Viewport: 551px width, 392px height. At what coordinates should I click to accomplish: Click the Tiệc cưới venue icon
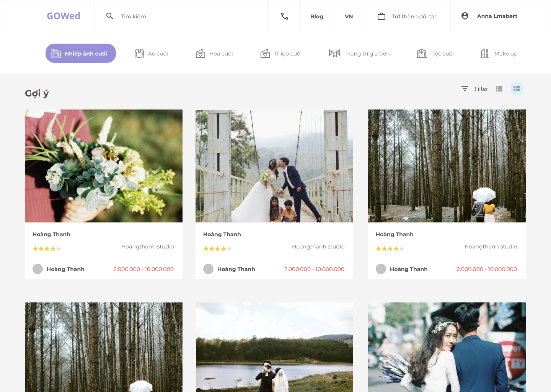(x=422, y=53)
